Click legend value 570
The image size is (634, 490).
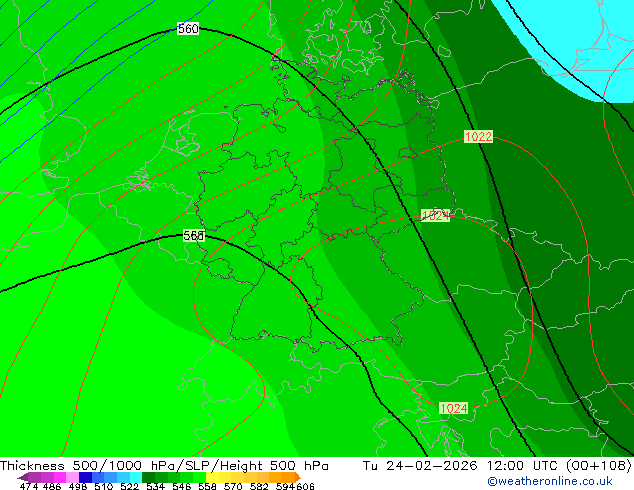(x=233, y=486)
